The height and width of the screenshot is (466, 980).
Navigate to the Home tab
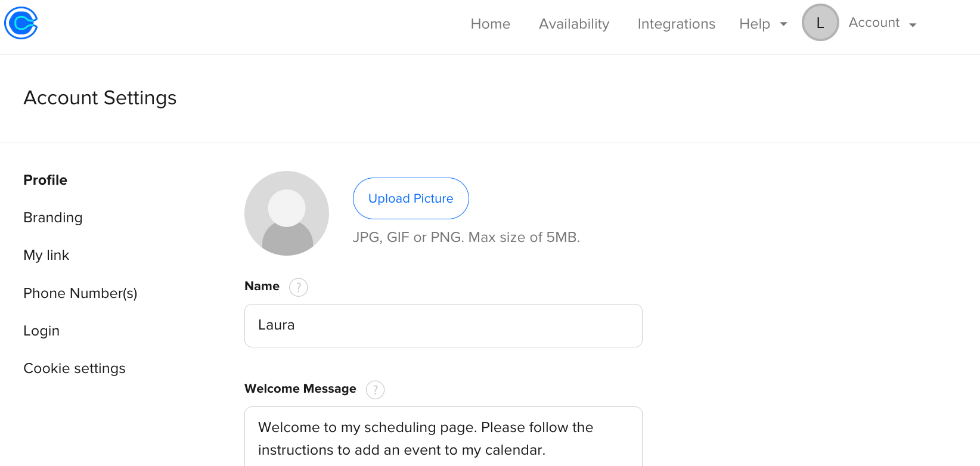pos(490,24)
